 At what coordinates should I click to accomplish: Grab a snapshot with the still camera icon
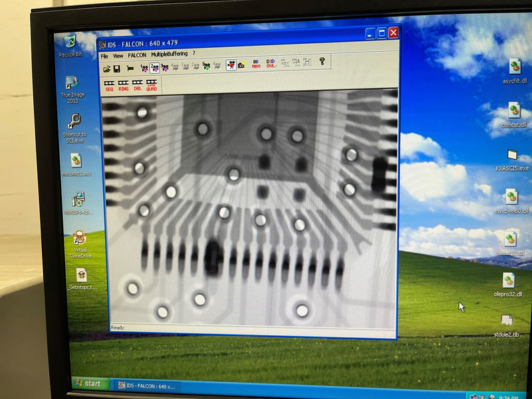pyautogui.click(x=241, y=65)
